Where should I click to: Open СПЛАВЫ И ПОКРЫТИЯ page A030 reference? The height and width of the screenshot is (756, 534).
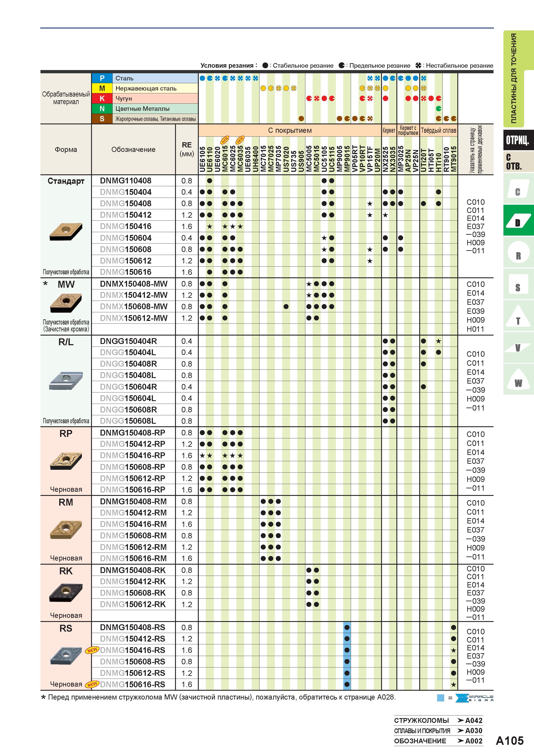438,731
